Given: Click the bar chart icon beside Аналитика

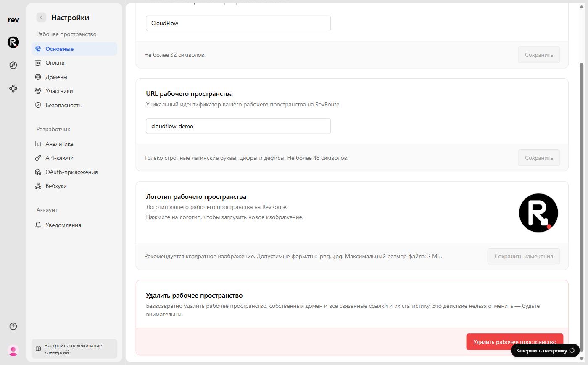Looking at the screenshot, I should tap(38, 144).
